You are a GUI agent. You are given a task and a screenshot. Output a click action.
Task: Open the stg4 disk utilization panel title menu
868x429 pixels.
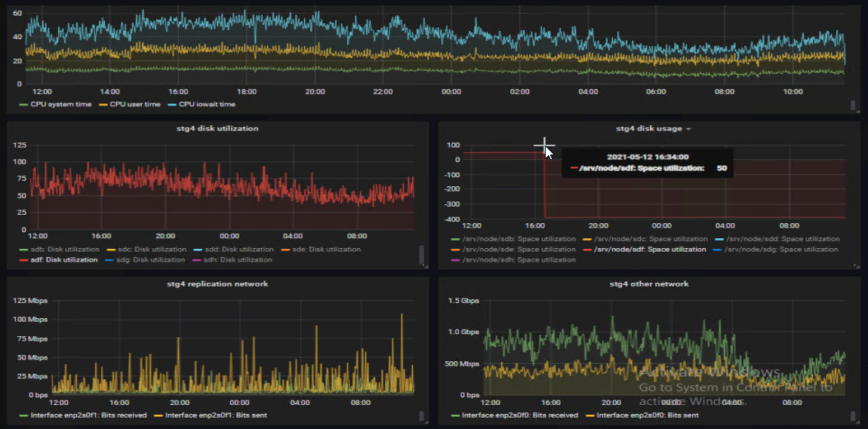pos(217,128)
